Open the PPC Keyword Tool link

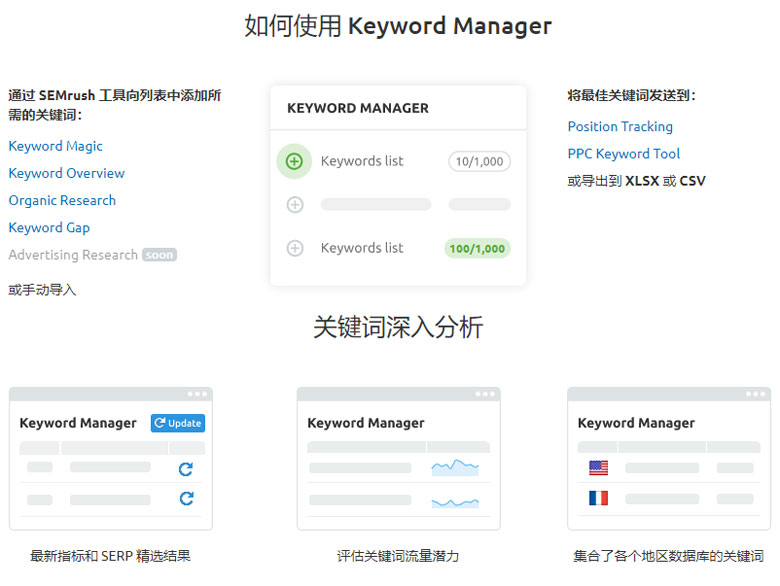click(624, 154)
